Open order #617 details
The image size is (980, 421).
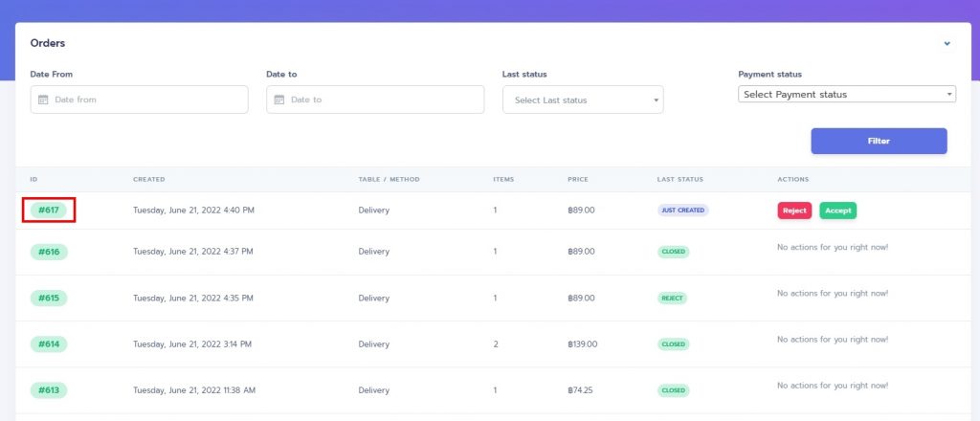click(x=48, y=210)
